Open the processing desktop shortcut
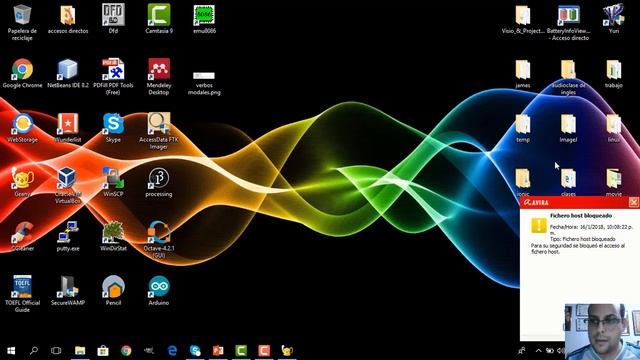Viewport: 640px width, 360px height. [159, 182]
